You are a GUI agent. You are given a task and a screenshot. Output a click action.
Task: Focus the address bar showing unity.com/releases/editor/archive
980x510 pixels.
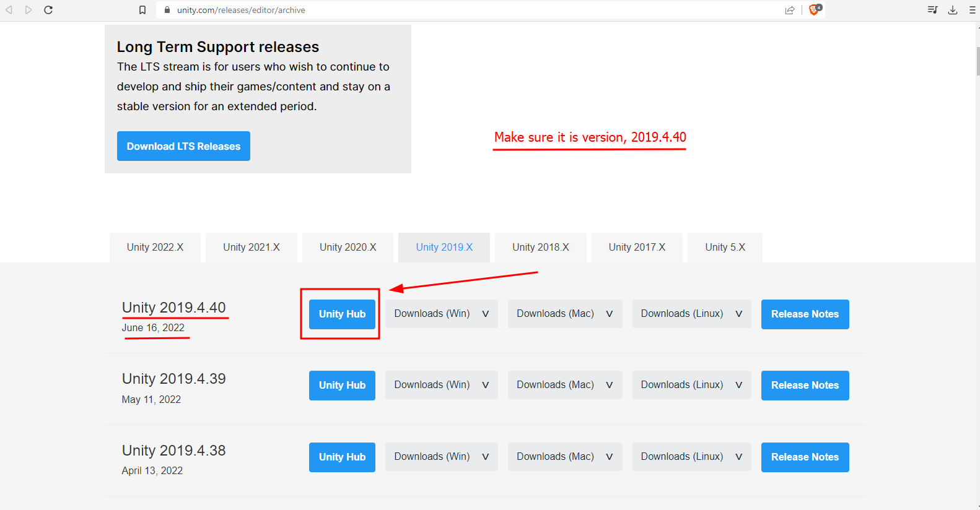point(471,10)
